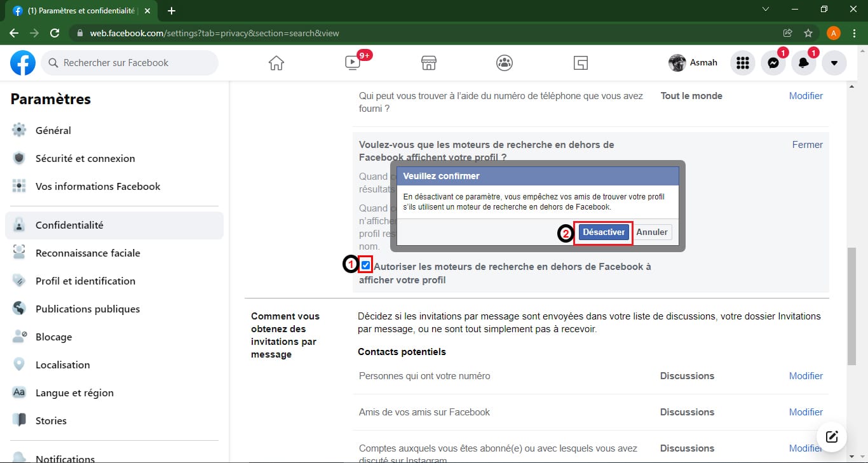Image resolution: width=868 pixels, height=463 pixels.
Task: Open Reconnaissance faciale settings
Action: point(114,253)
